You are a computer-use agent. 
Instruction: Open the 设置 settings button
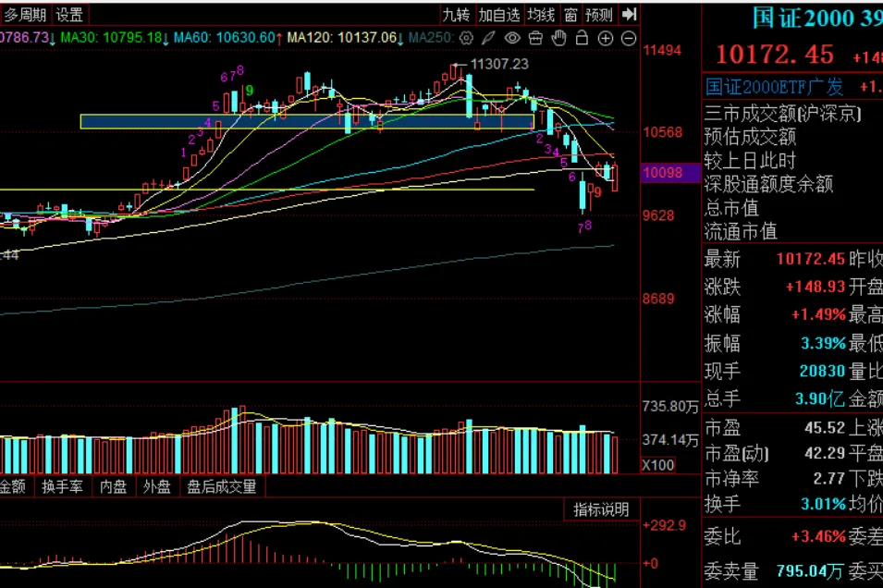70,15
